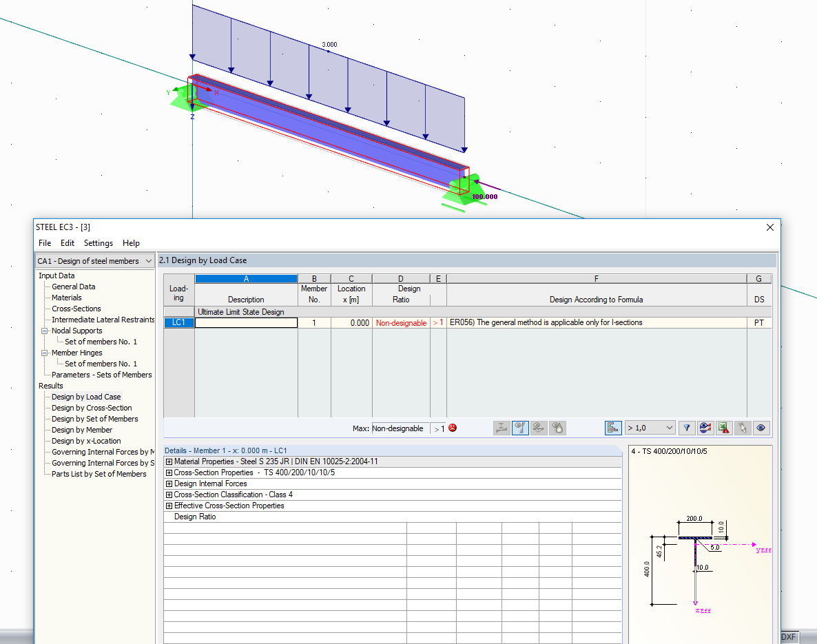The image size is (817, 644).
Task: Expand Design Internal Forces details row
Action: (169, 484)
